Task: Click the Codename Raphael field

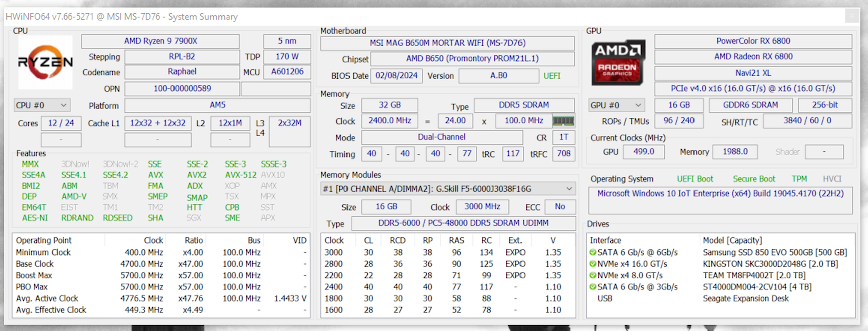Action: (182, 72)
